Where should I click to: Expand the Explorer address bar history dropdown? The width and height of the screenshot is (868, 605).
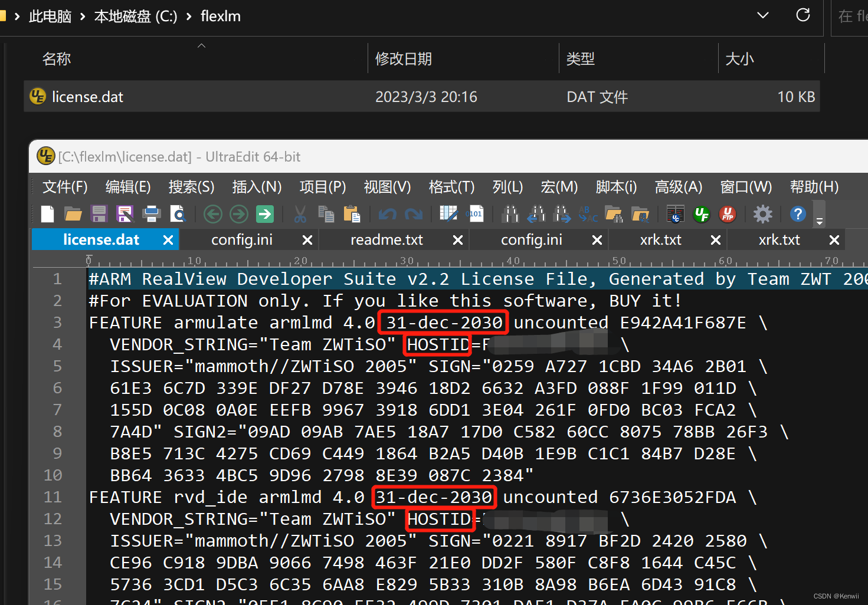point(763,15)
